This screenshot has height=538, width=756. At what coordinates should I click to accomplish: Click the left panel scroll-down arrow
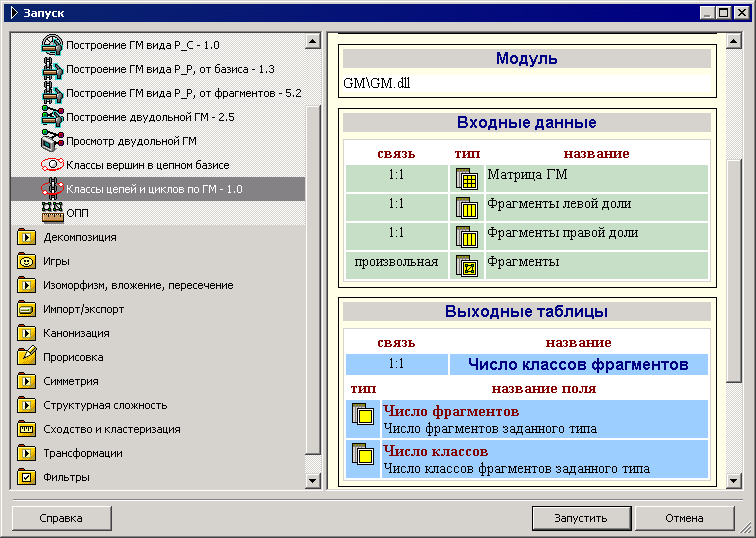click(313, 482)
